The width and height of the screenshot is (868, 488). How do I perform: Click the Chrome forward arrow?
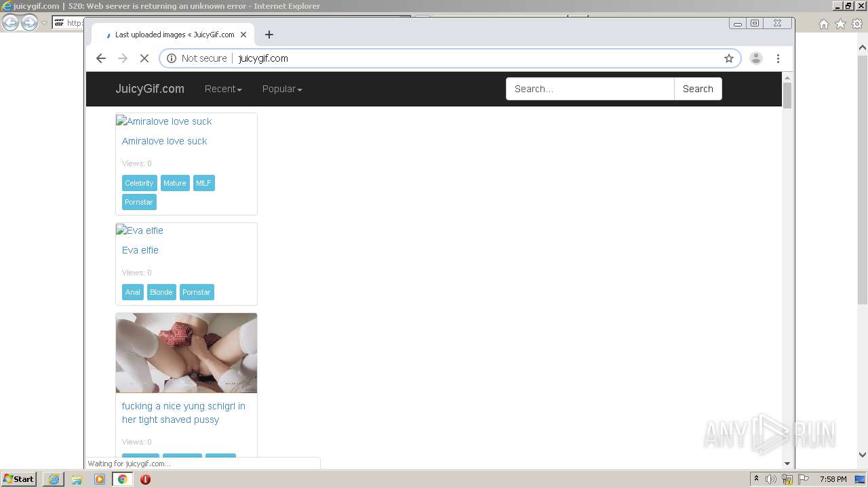pos(123,58)
